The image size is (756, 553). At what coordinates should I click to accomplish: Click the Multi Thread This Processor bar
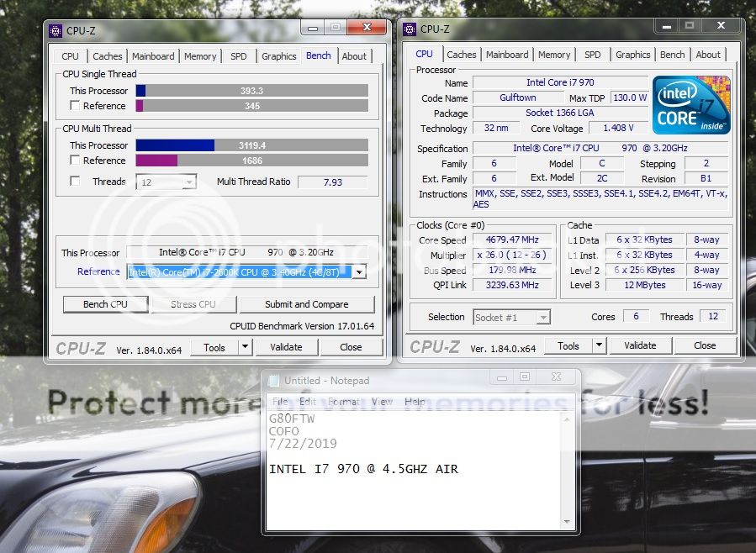pyautogui.click(x=251, y=145)
